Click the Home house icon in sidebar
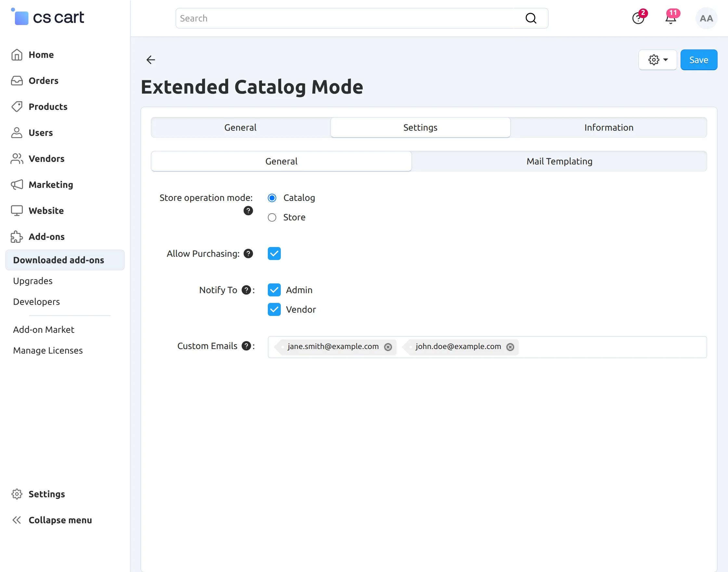 [x=17, y=55]
